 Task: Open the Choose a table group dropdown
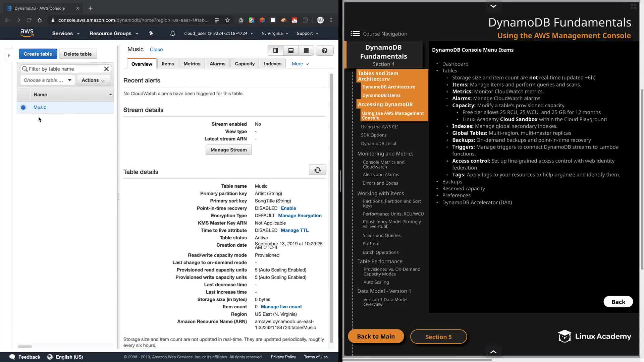[x=47, y=80]
